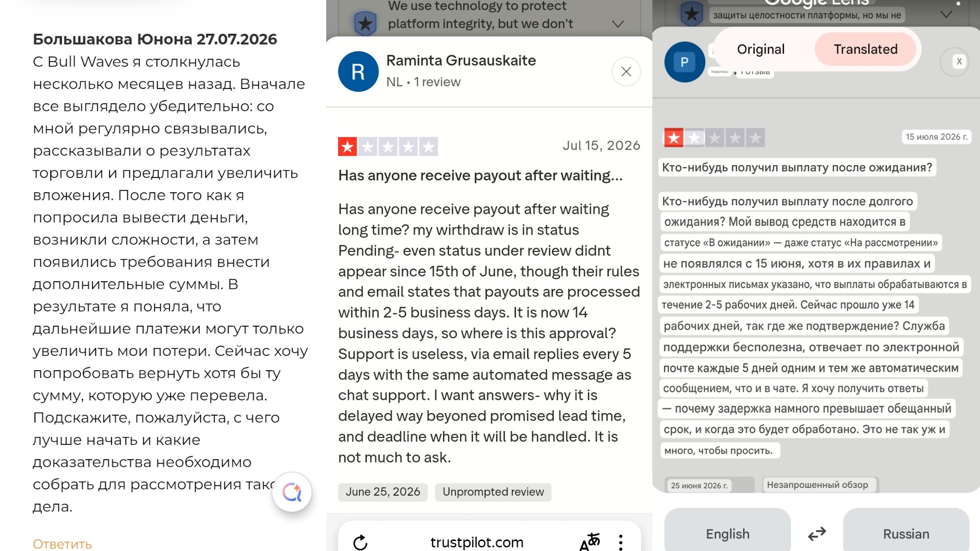Click the one-star rating in the review
980x551 pixels.
click(388, 146)
